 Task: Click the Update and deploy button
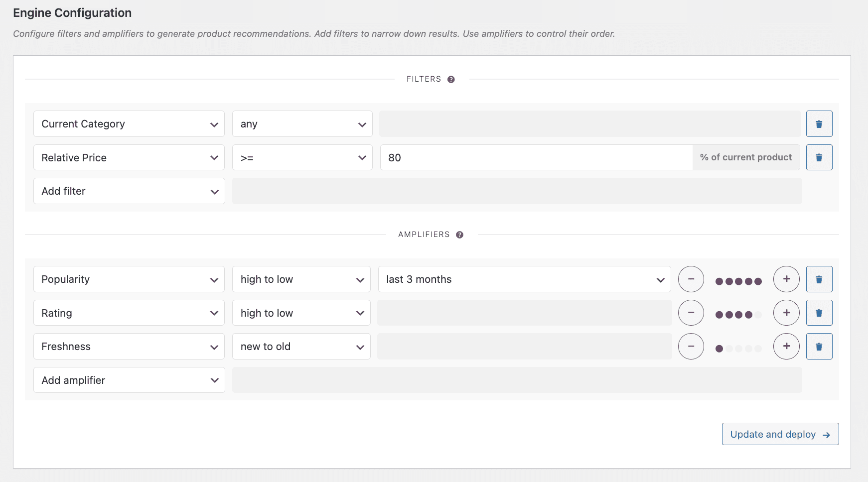click(x=780, y=434)
